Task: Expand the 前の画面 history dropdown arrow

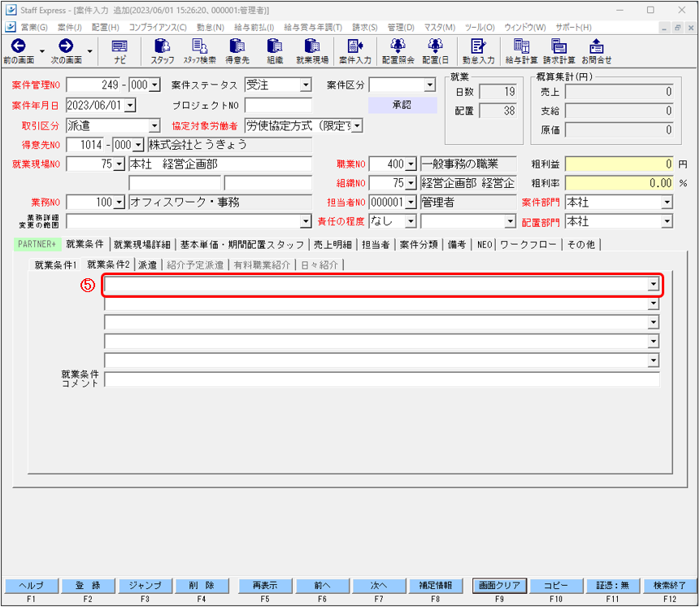Action: pyautogui.click(x=42, y=51)
